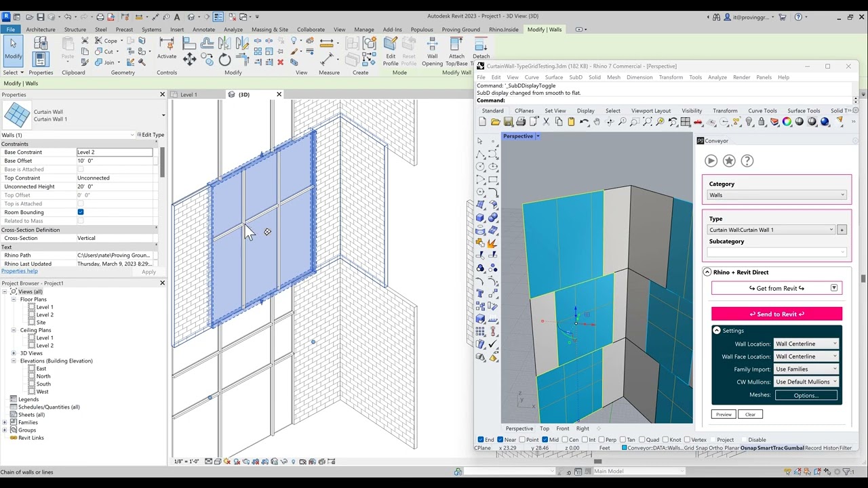Viewport: 868px width, 488px height.
Task: Click the Get from Revit button
Action: coord(776,289)
